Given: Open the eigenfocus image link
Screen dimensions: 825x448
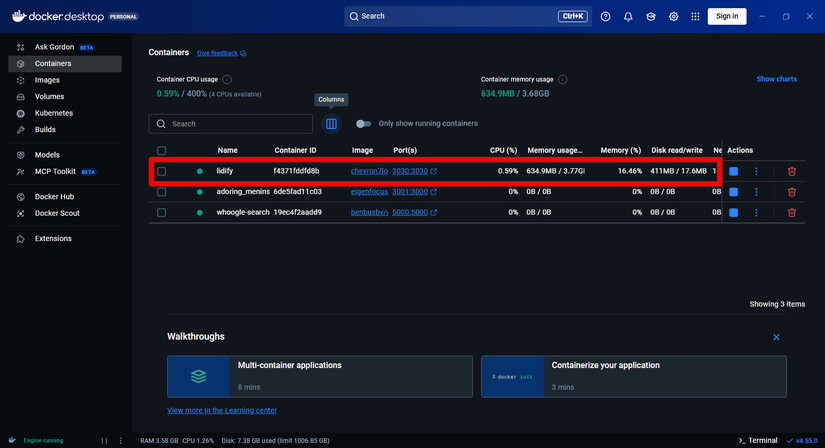Looking at the screenshot, I should [369, 192].
